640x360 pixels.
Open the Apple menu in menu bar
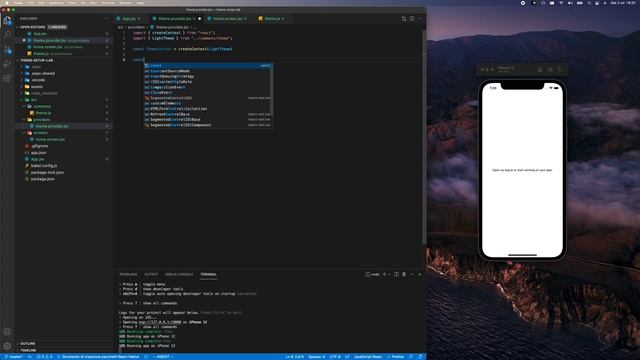(7, 3)
